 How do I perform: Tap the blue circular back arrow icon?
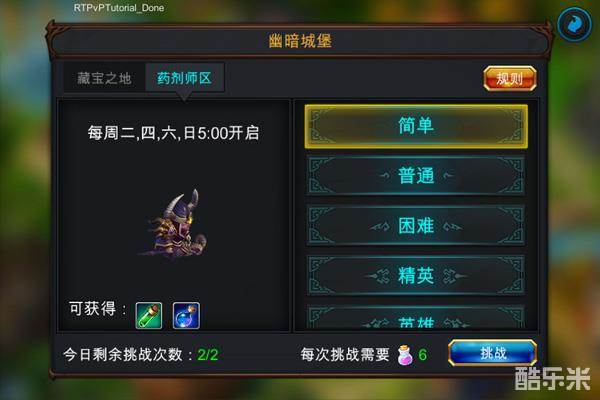click(574, 24)
